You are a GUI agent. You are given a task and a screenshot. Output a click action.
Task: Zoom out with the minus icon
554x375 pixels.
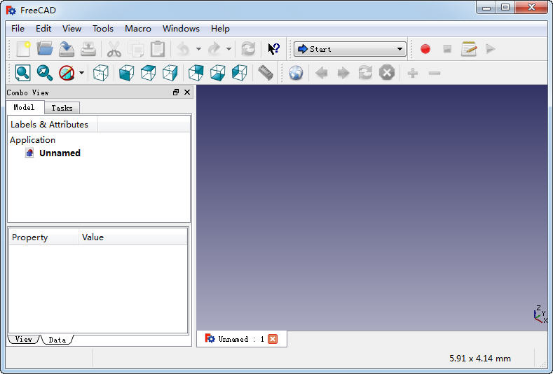(x=435, y=73)
